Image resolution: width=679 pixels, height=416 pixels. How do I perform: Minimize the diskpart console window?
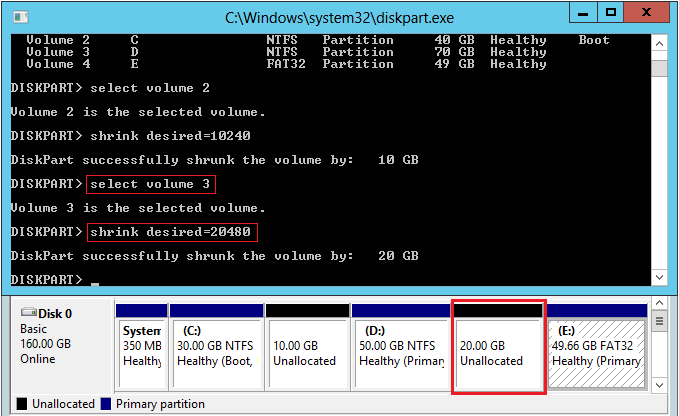584,14
